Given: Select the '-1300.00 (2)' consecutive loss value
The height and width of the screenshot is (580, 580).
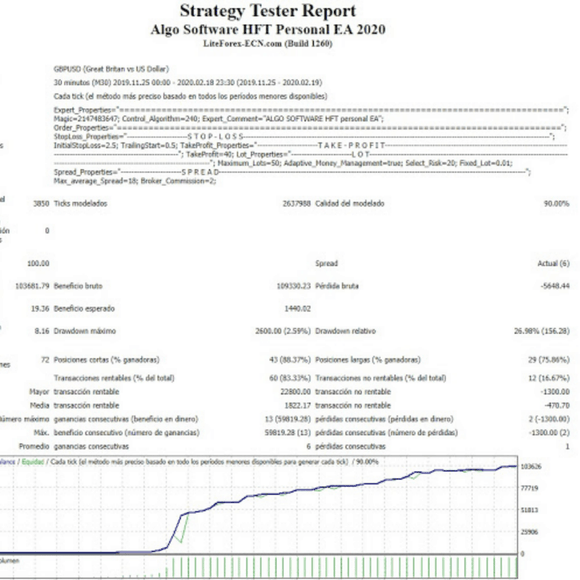Looking at the screenshot, I should (x=549, y=433).
